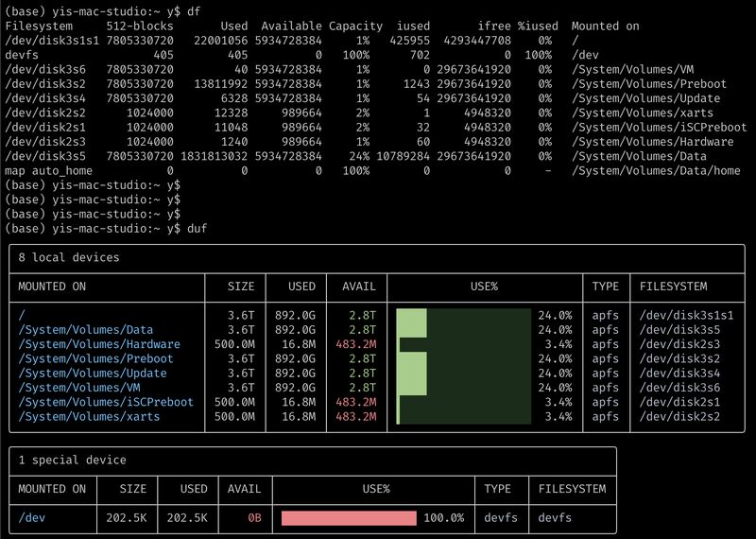Click the "/System/Volumes/Data/home" mount path

pyautogui.click(x=656, y=171)
